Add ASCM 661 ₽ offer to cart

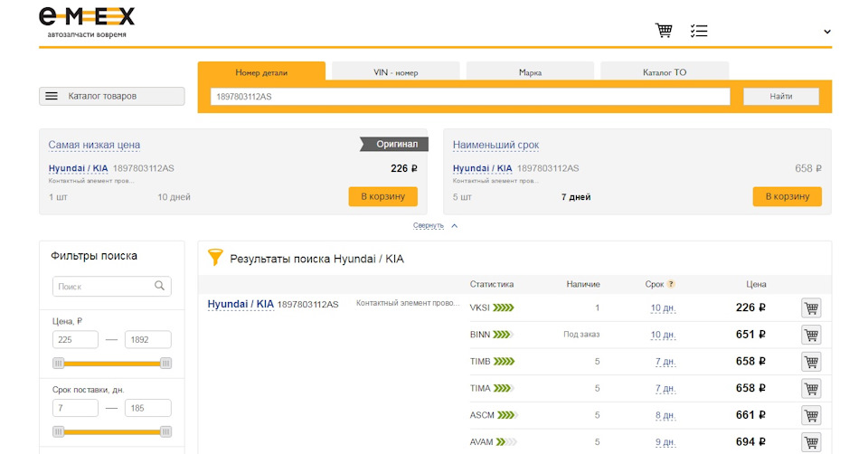(x=811, y=415)
